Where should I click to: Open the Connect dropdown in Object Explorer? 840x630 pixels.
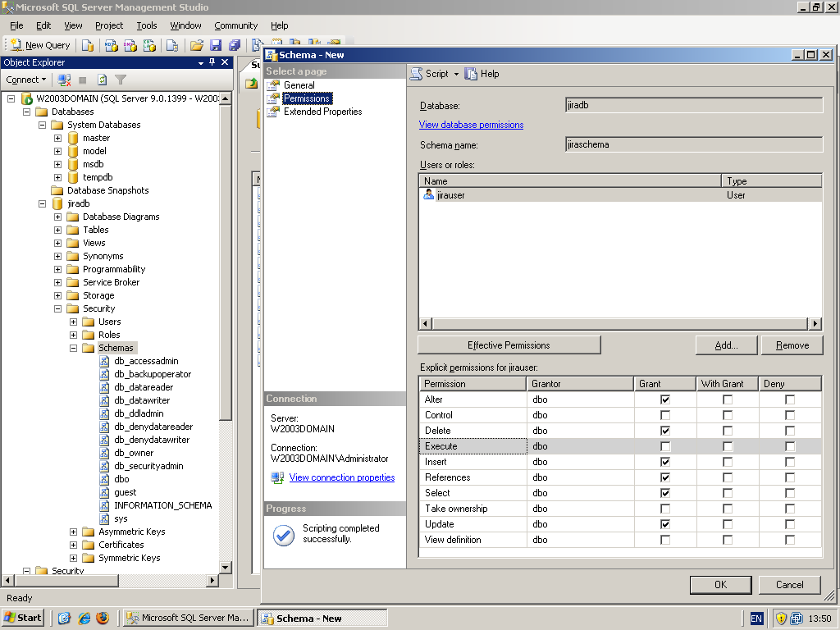(x=25, y=80)
